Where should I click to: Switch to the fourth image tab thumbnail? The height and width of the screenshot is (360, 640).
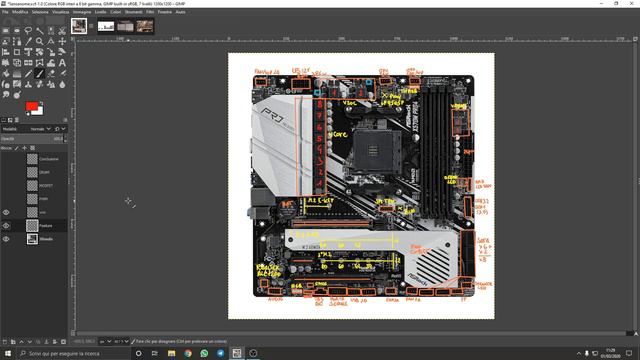(x=145, y=26)
